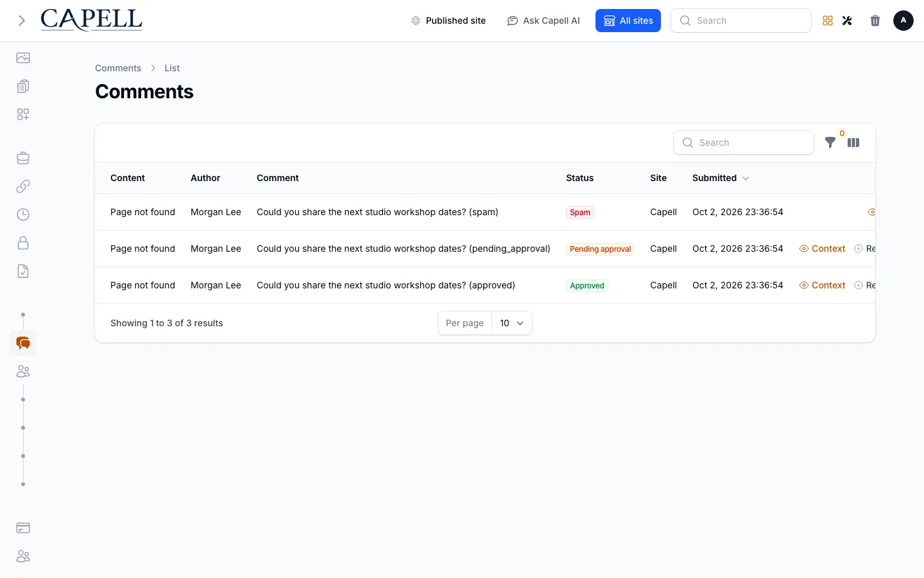Open the Published site link

449,21
